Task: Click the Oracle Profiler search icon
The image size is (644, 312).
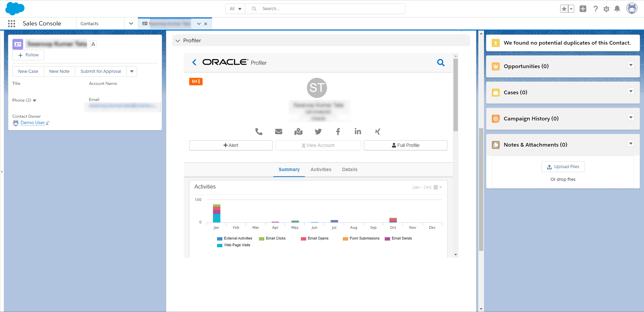Action: pyautogui.click(x=441, y=63)
